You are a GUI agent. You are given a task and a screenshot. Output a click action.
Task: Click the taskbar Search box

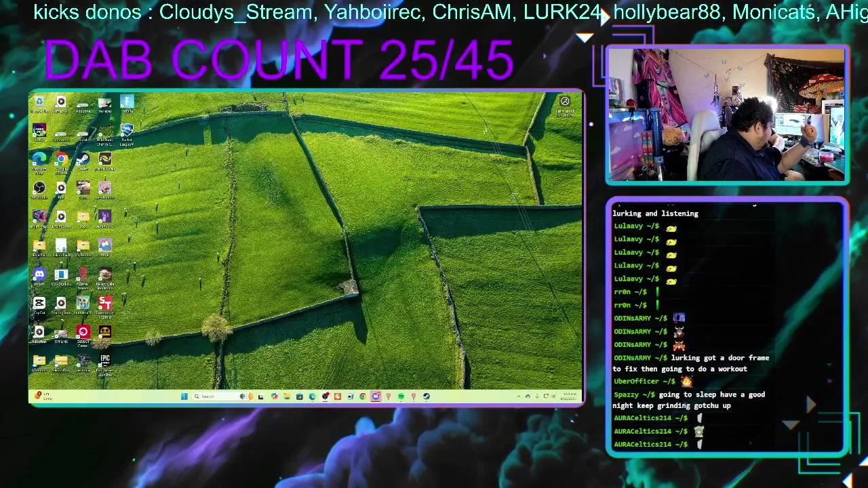[222, 396]
